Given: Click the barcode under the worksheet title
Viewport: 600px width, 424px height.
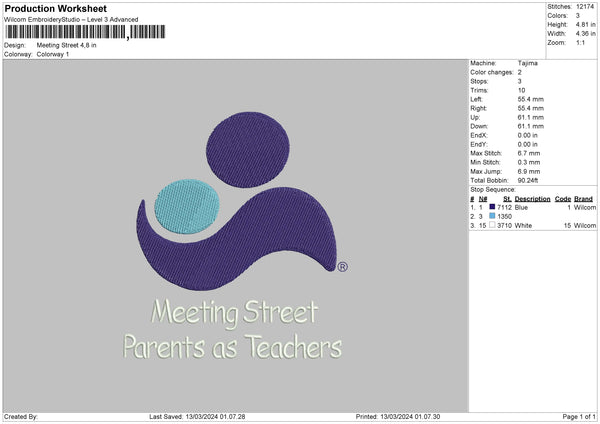Looking at the screenshot, I should click(85, 32).
